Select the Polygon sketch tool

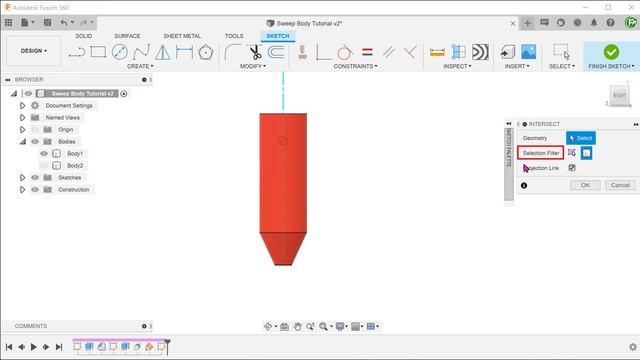click(x=206, y=52)
